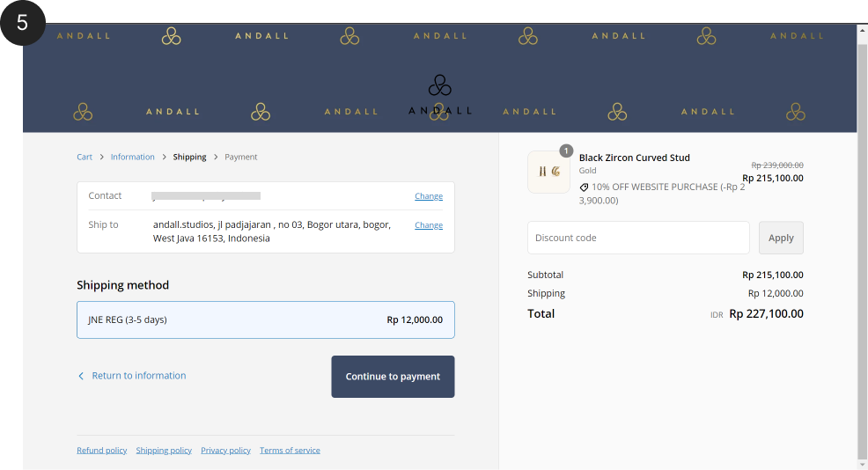
Task: Click the left chevron before Return to information
Action: point(81,376)
